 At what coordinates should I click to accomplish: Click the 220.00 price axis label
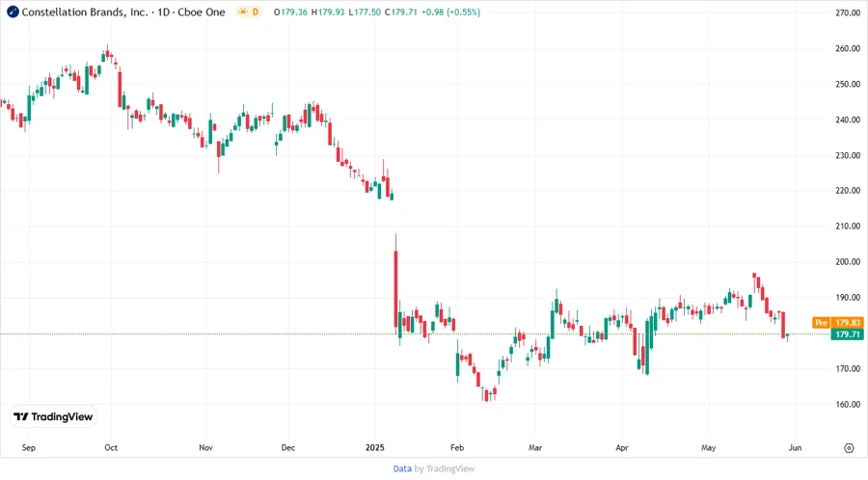pos(848,190)
